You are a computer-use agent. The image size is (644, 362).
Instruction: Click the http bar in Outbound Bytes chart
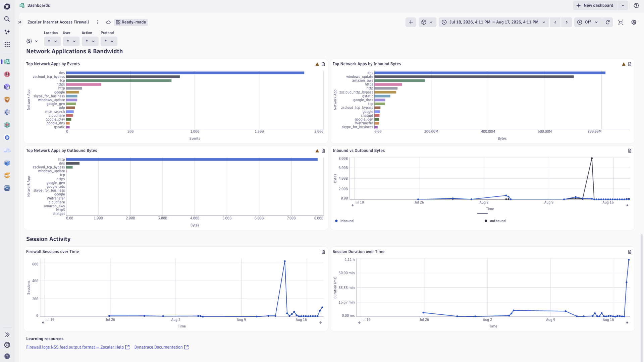(192, 160)
